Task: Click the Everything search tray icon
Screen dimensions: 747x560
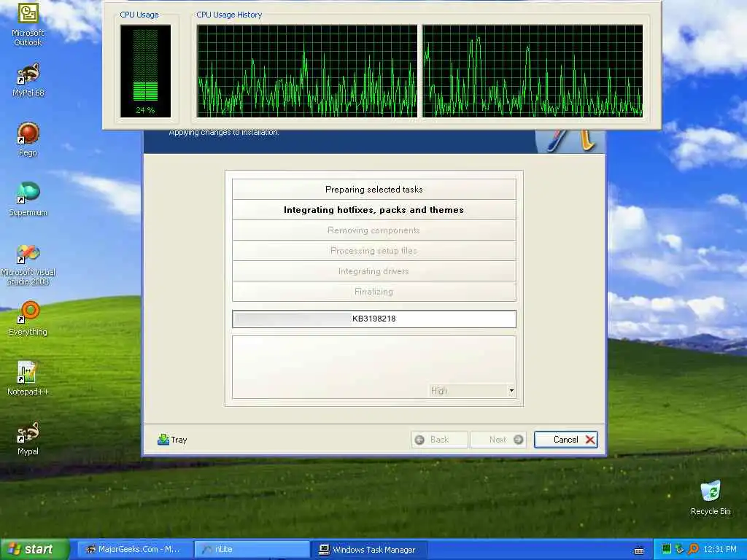Action: [x=693, y=549]
